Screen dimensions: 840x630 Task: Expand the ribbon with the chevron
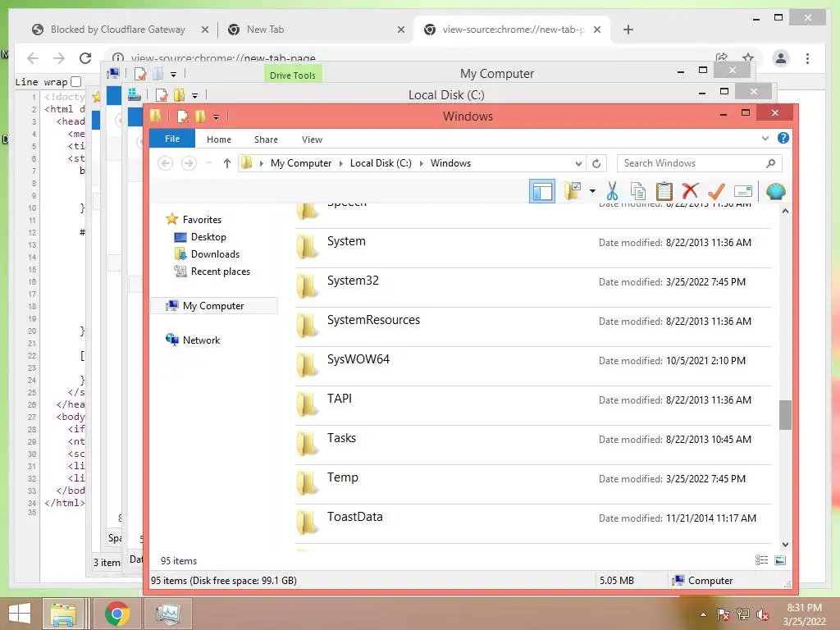click(765, 138)
